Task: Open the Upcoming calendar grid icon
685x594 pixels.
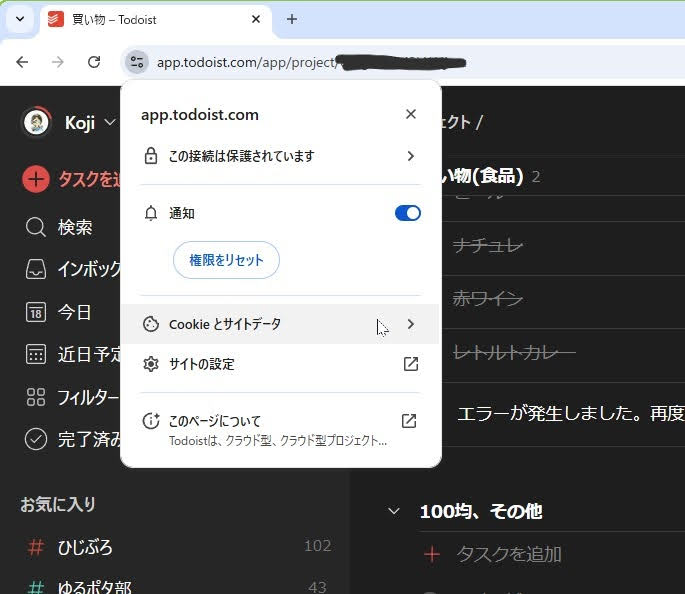Action: [36, 354]
